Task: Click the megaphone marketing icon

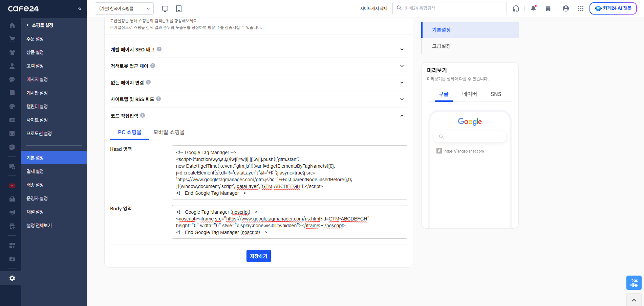Action: click(12, 213)
